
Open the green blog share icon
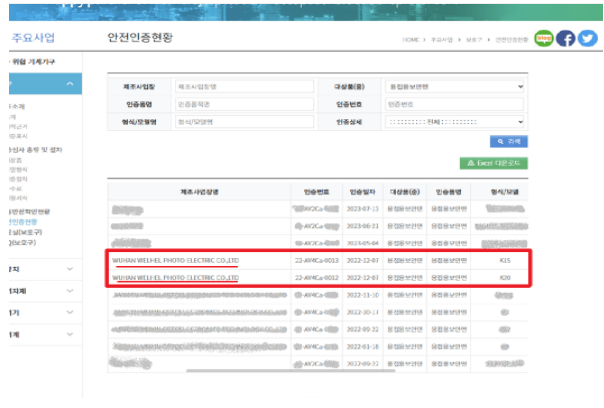click(544, 39)
